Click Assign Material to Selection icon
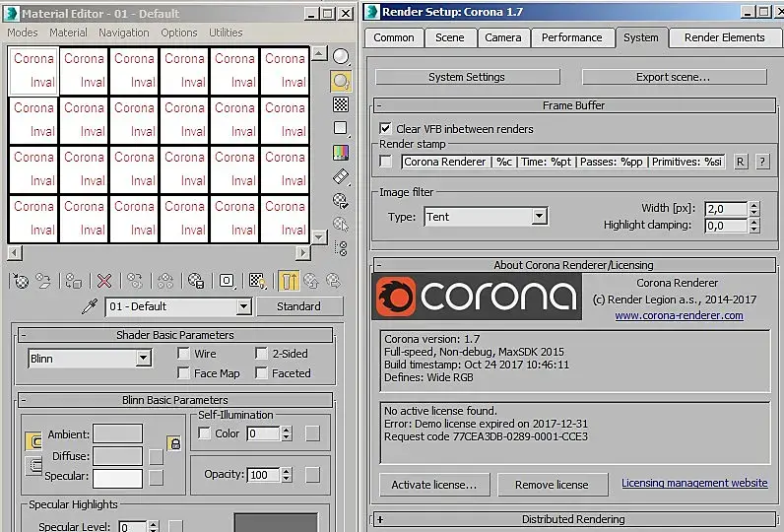Screen dimensions: 784x532 point(74,281)
